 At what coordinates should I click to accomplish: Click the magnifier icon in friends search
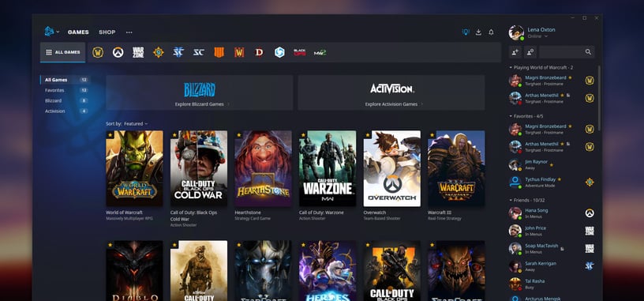coord(588,52)
